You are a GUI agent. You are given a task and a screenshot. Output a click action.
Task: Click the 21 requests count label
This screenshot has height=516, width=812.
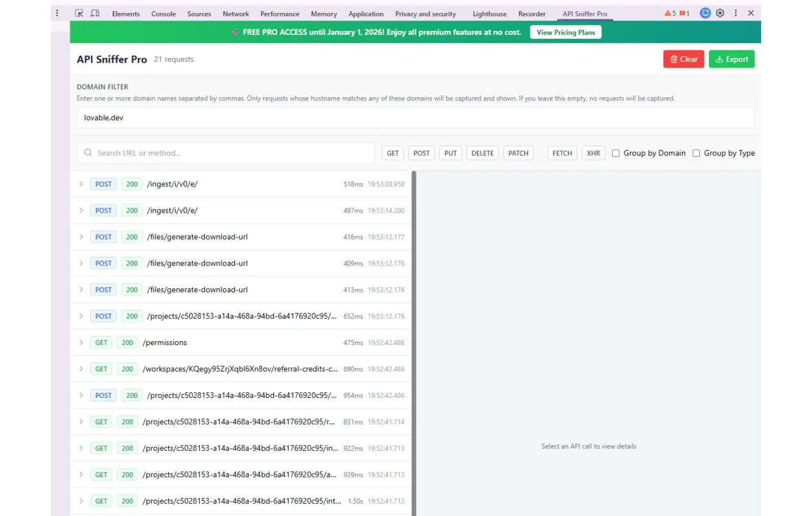(x=174, y=59)
